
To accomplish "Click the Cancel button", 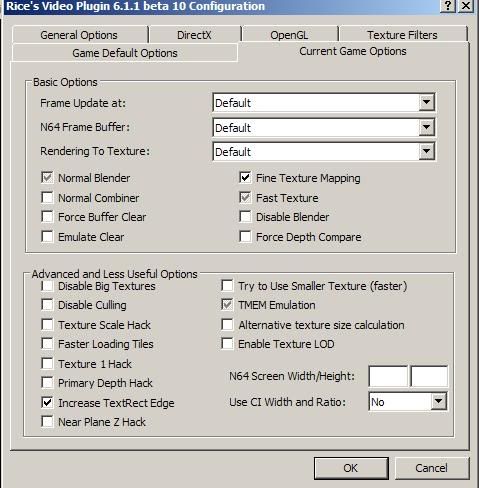I will pyautogui.click(x=432, y=468).
